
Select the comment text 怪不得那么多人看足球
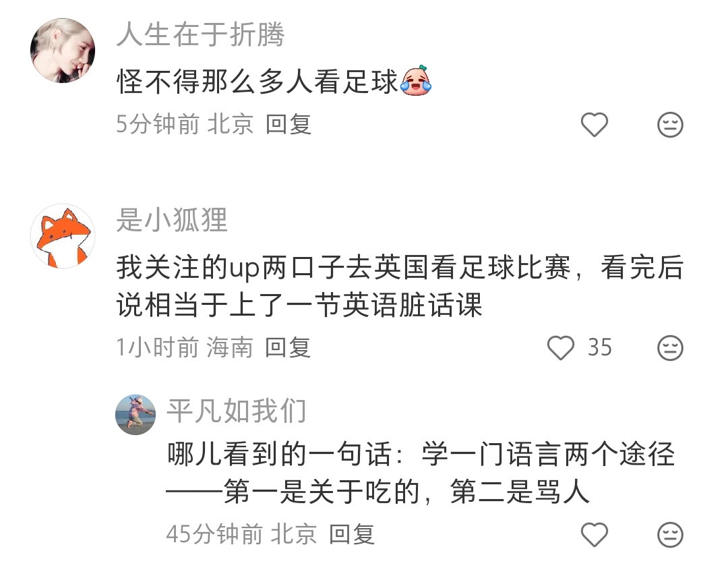point(257,82)
